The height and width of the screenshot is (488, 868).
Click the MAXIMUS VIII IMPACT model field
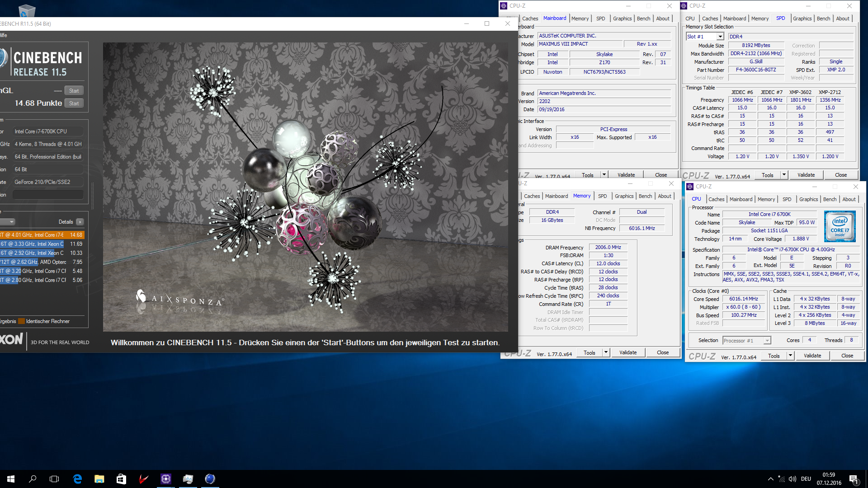(x=580, y=44)
